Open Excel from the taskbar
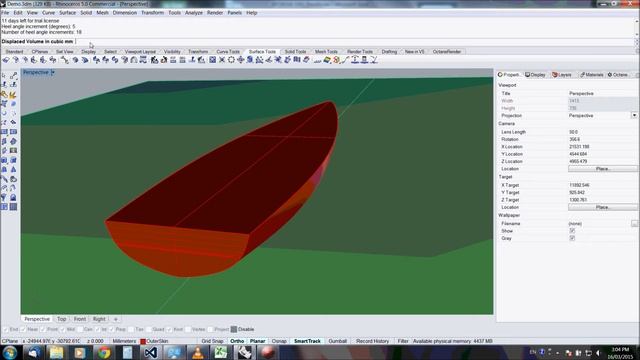 (x=221, y=352)
